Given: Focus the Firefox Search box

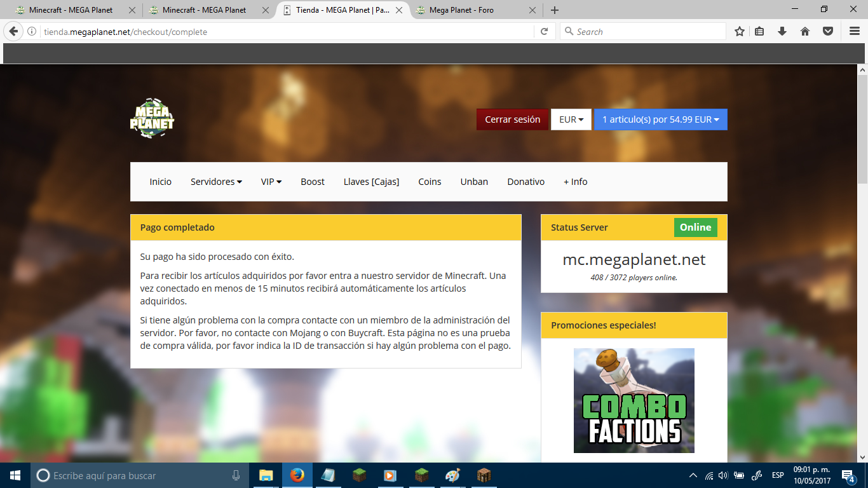Looking at the screenshot, I should 642,32.
